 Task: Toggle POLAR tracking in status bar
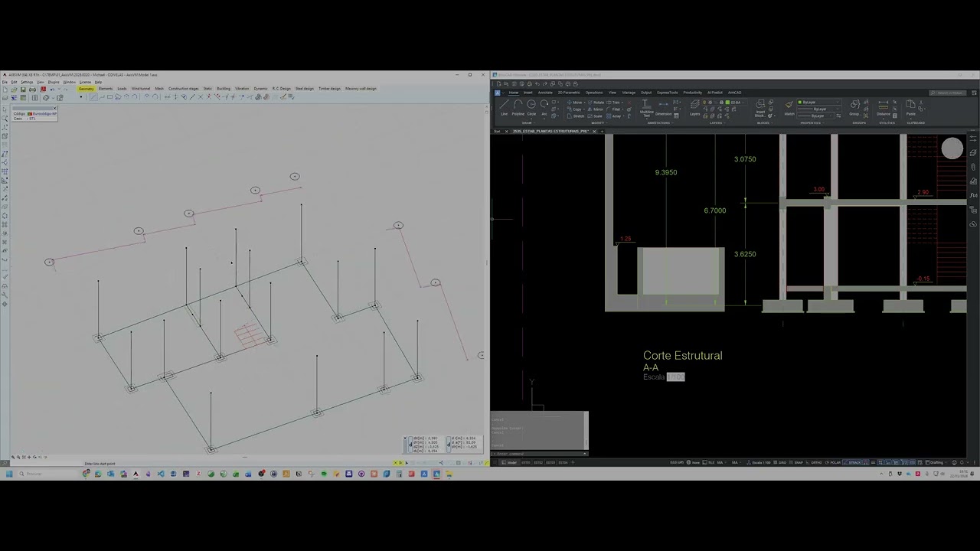pyautogui.click(x=833, y=462)
